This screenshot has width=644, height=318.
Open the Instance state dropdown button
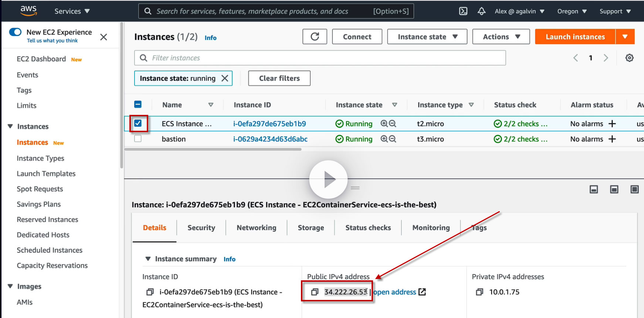tap(427, 37)
